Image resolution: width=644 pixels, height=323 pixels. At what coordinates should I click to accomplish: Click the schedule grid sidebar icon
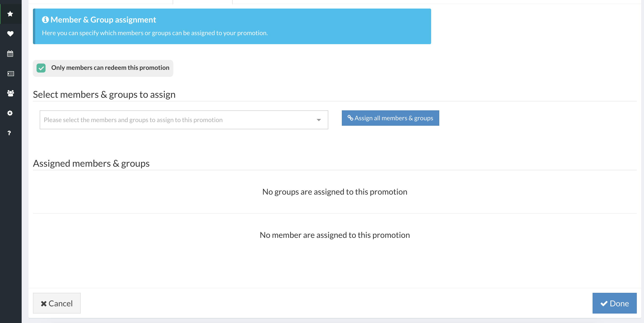click(11, 73)
